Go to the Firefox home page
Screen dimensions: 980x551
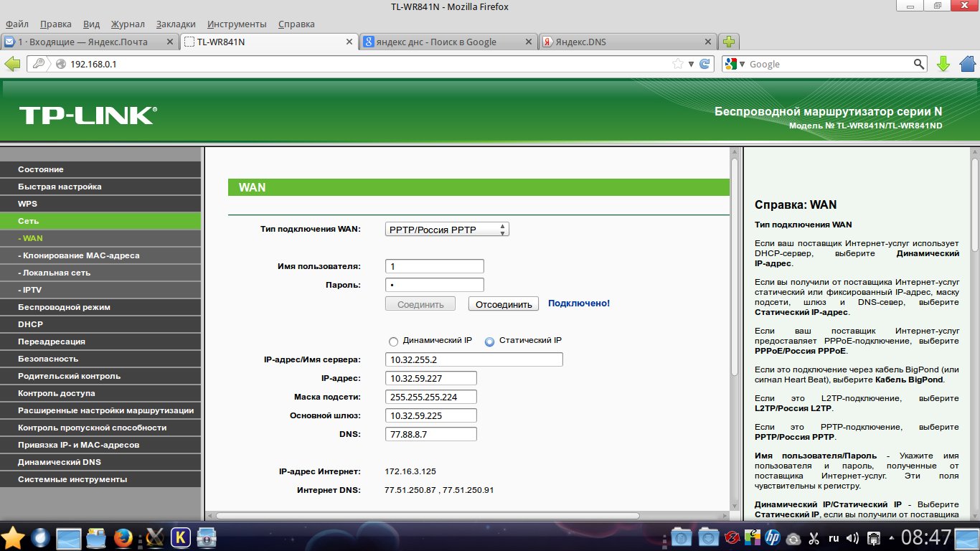pos(968,64)
